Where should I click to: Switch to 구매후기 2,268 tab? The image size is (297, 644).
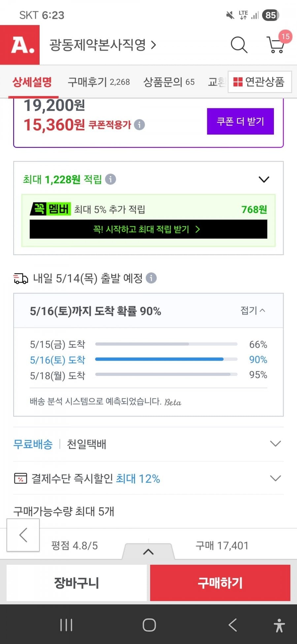click(x=99, y=82)
